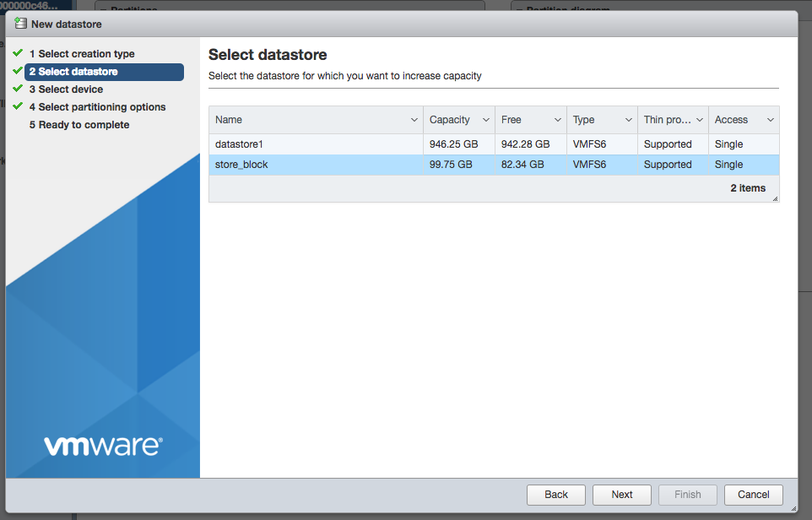Open step 5 Ready to complete
The width and height of the screenshot is (812, 520).
pyautogui.click(x=79, y=125)
